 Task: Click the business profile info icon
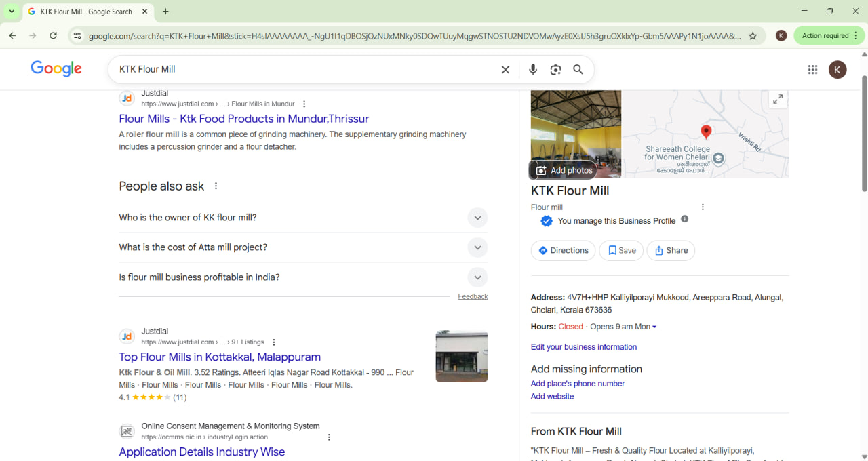pos(684,219)
